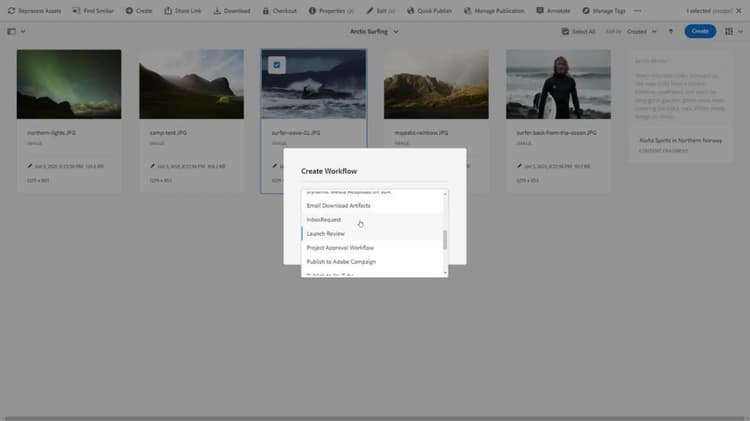Click pencil icon on camp-tent.JPG card
The image size is (750, 421).
(x=152, y=166)
